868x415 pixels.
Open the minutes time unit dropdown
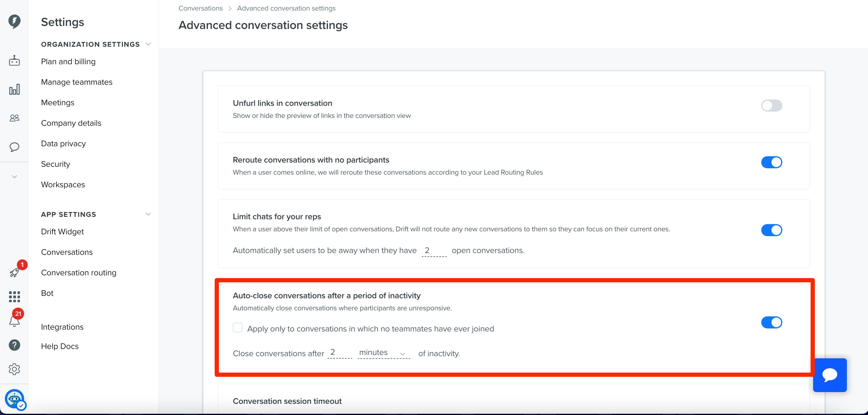(383, 353)
